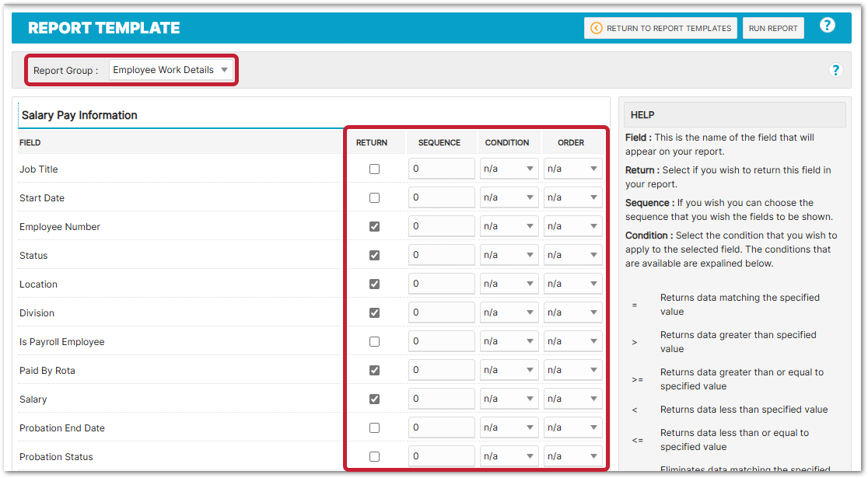
Task: Check the Is Payroll Employee checkbox
Action: [375, 341]
